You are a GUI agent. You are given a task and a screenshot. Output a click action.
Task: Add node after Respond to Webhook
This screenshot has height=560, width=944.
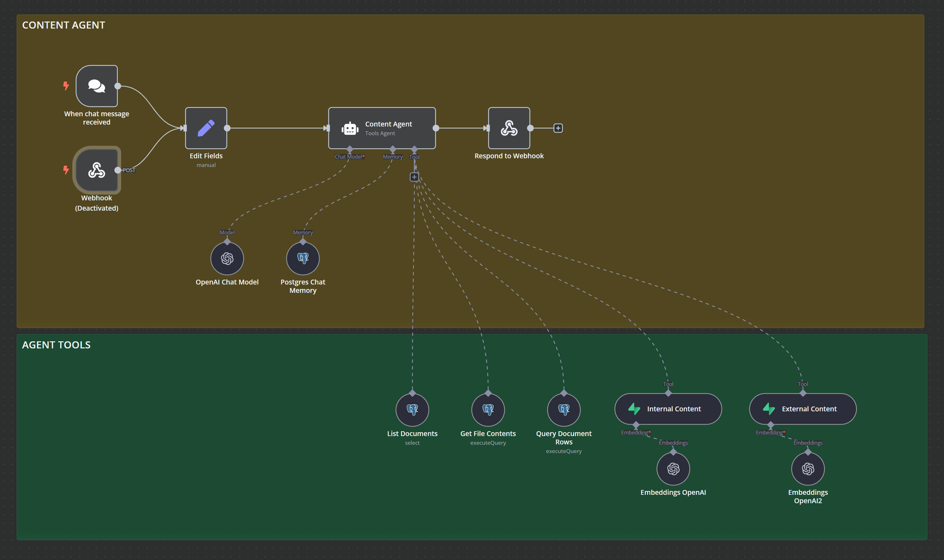point(558,128)
